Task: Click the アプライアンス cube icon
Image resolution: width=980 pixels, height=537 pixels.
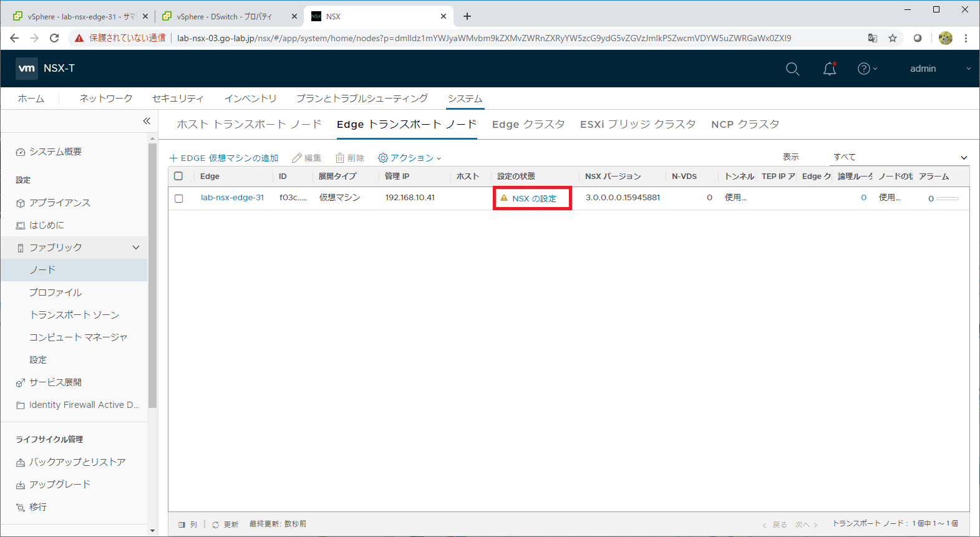Action: [21, 203]
